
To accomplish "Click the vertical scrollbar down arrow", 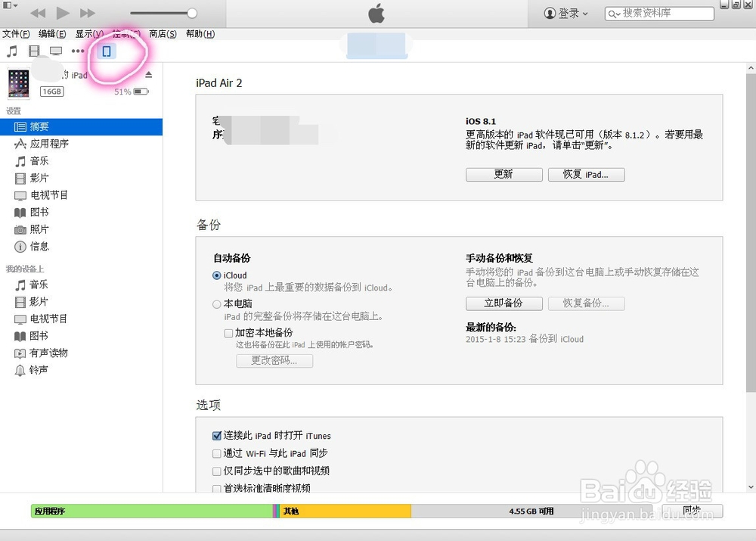I will (751, 487).
